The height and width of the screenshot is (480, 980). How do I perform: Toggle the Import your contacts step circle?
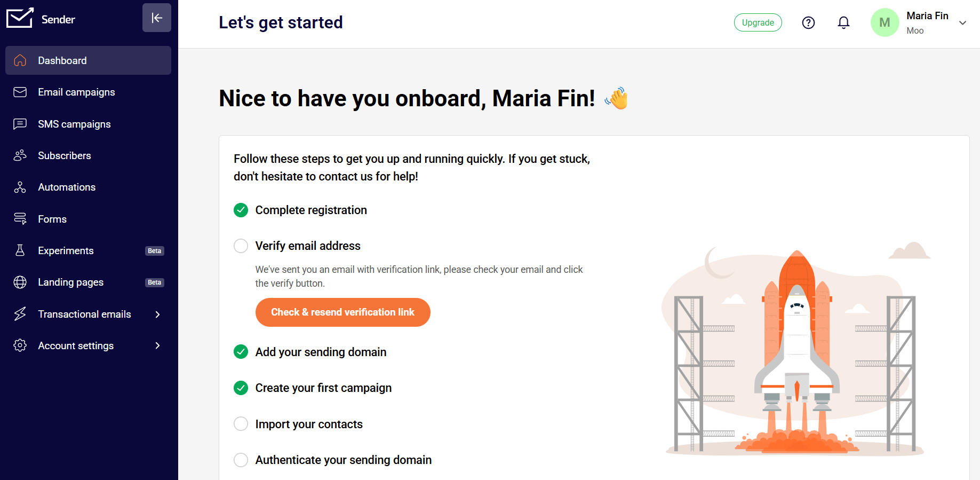tap(241, 424)
